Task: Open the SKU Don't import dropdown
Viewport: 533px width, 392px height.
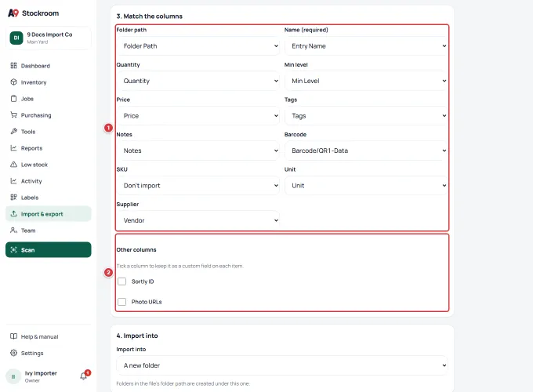Action: 198,186
